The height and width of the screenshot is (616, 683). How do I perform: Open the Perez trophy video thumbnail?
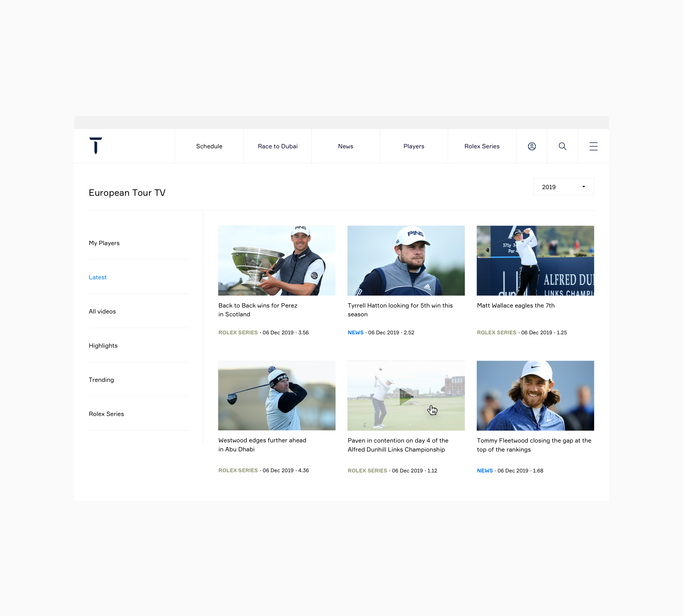277,261
